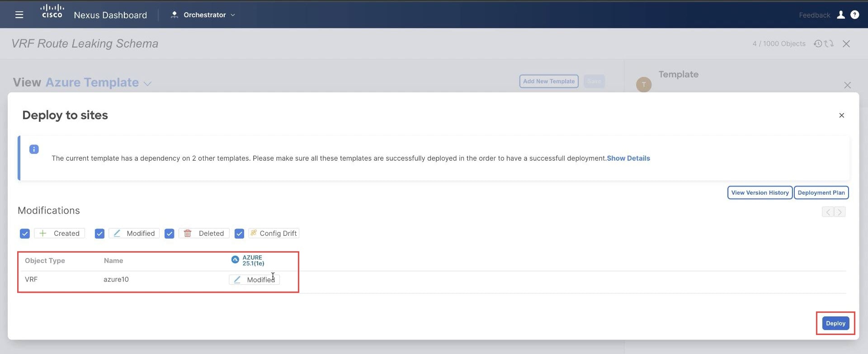Click the Nexus Dashboard title
868x354 pixels.
click(110, 15)
